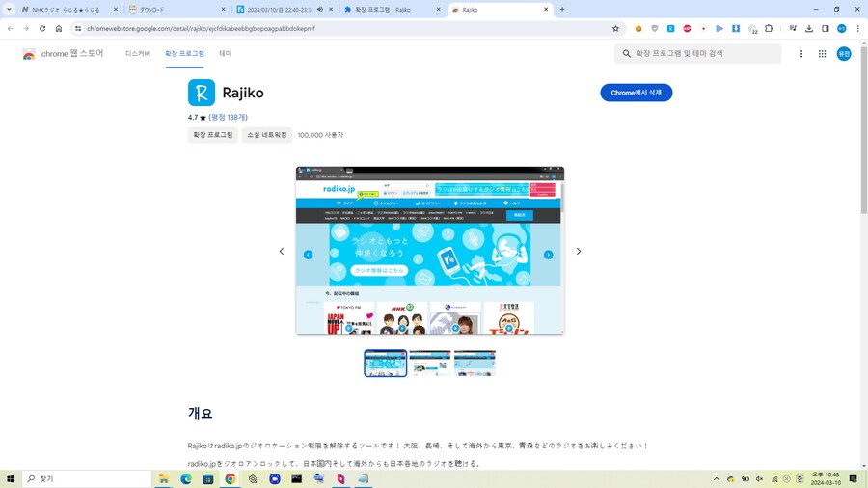Open the 평점 138개 ratings link

[228, 118]
